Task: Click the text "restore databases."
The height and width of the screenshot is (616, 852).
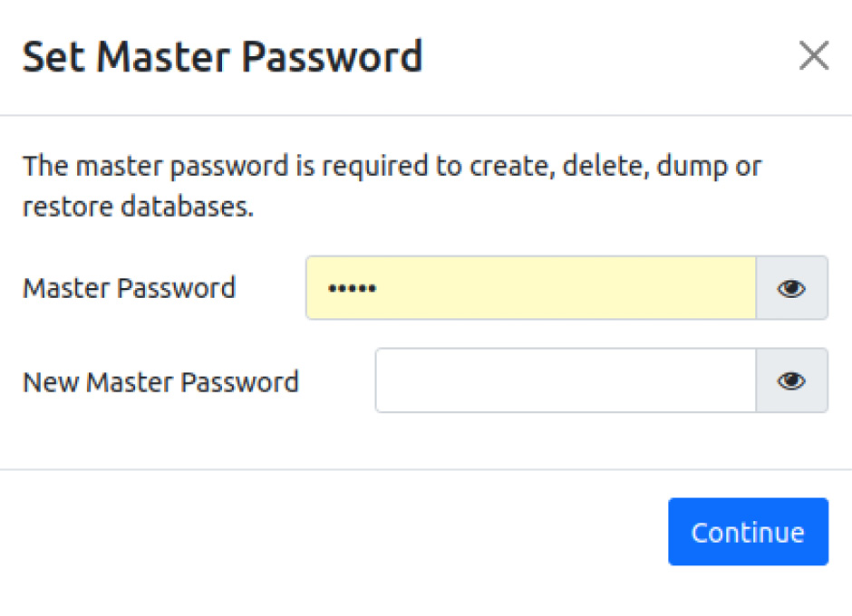Action: point(138,207)
